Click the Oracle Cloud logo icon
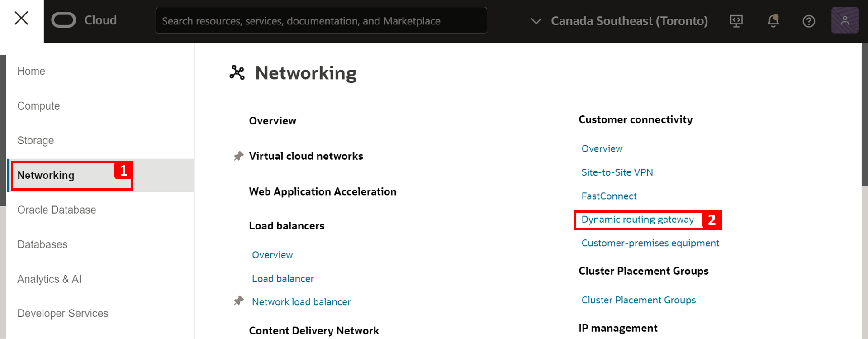The image size is (868, 339). click(x=64, y=20)
